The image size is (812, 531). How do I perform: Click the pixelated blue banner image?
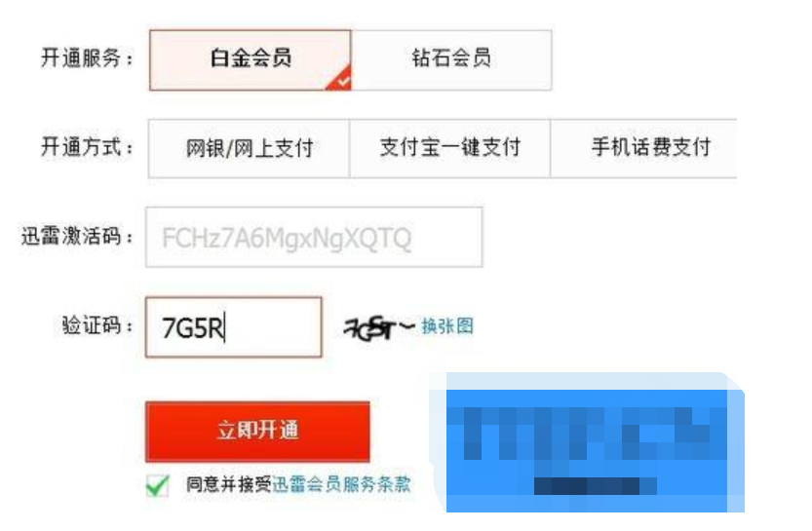pyautogui.click(x=587, y=442)
